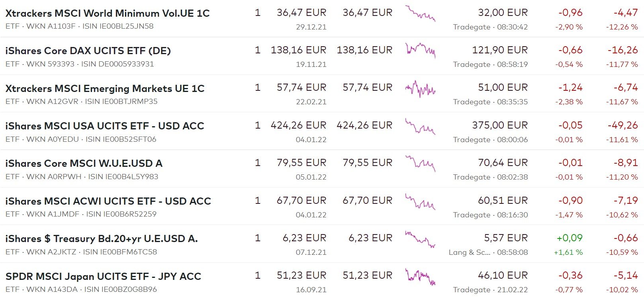Click the -49,26 total loss value

tap(622, 125)
